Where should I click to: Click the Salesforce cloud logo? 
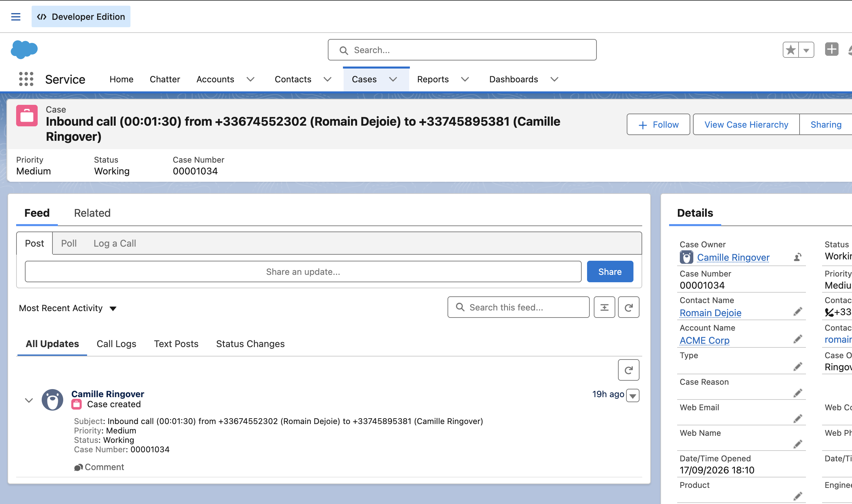pos(24,50)
